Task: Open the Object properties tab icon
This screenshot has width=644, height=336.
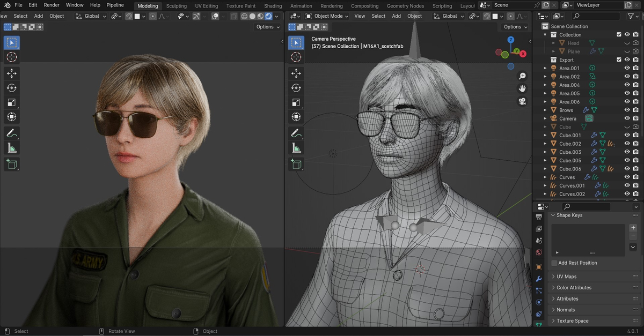Action: (539, 266)
